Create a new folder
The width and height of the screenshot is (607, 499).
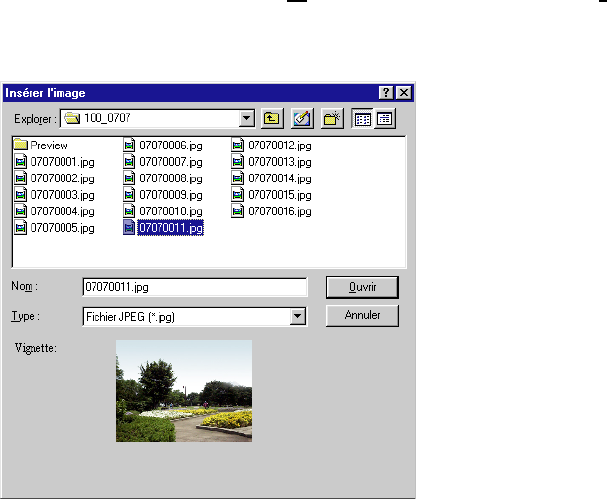[x=332, y=118]
